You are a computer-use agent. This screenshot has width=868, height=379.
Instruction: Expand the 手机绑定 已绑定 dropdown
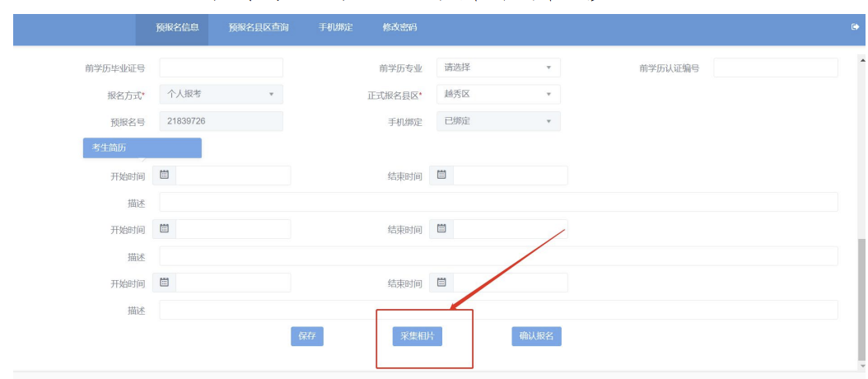497,122
